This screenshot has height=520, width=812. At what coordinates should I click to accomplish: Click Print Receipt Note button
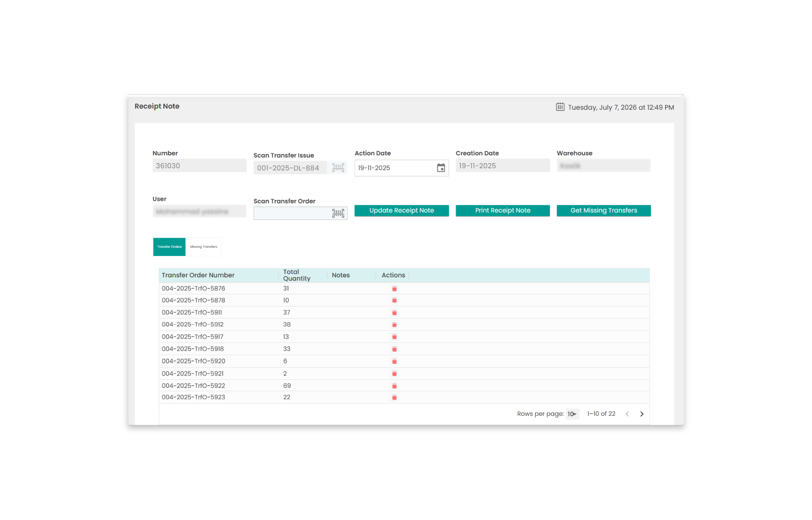[502, 211]
